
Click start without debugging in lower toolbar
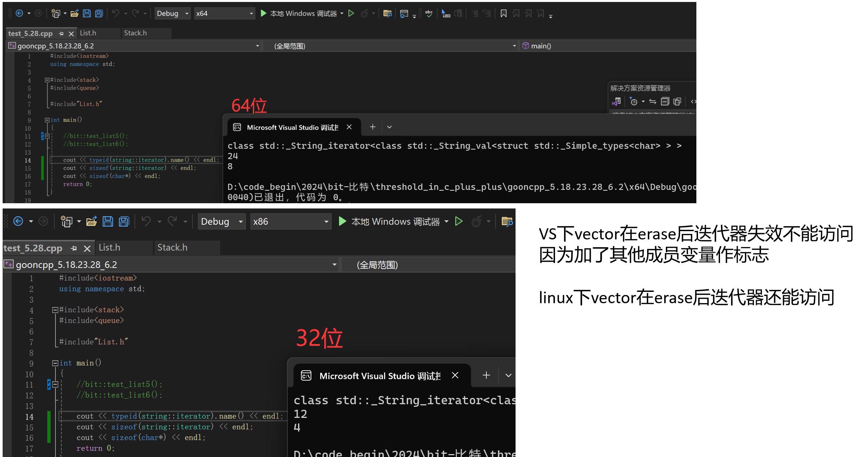458,221
